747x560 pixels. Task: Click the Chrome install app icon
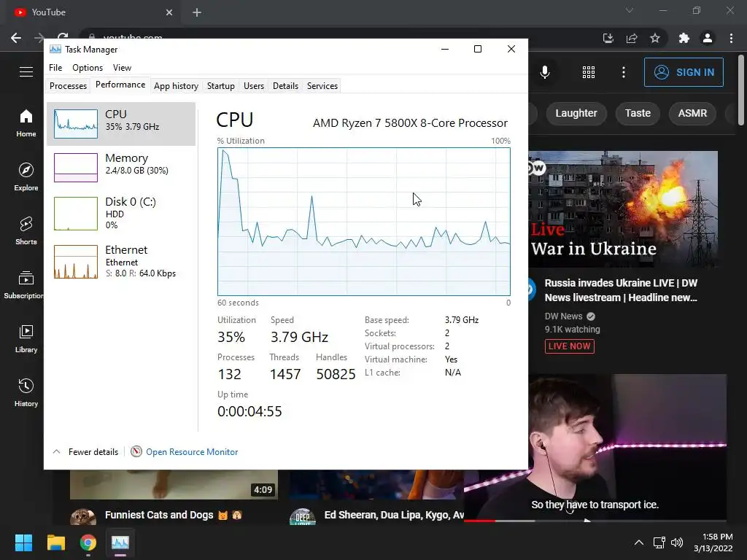click(608, 38)
